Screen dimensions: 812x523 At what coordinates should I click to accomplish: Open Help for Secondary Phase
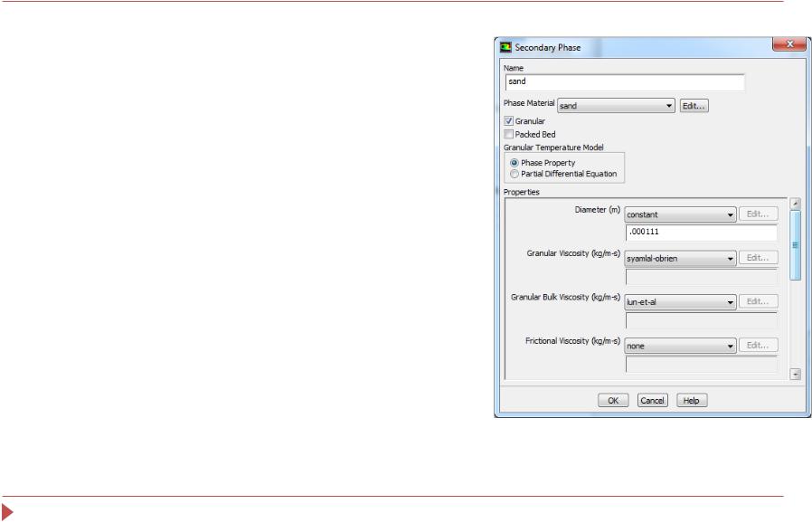click(x=692, y=400)
